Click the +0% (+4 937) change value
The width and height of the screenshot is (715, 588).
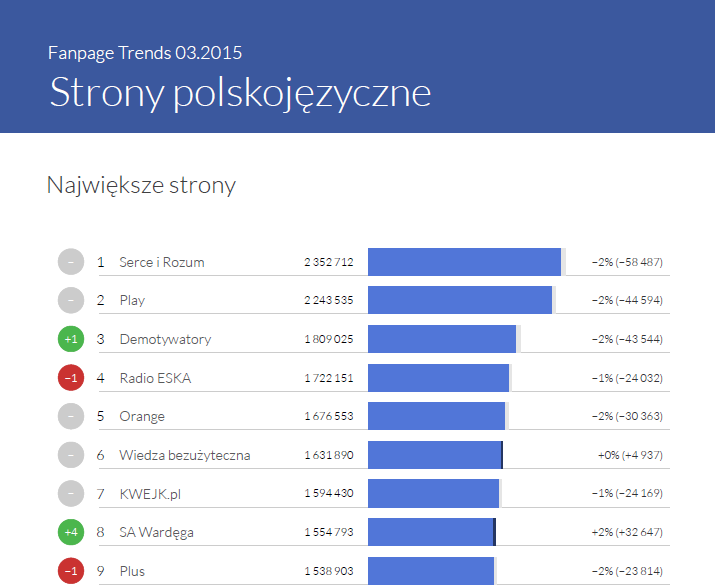click(630, 455)
